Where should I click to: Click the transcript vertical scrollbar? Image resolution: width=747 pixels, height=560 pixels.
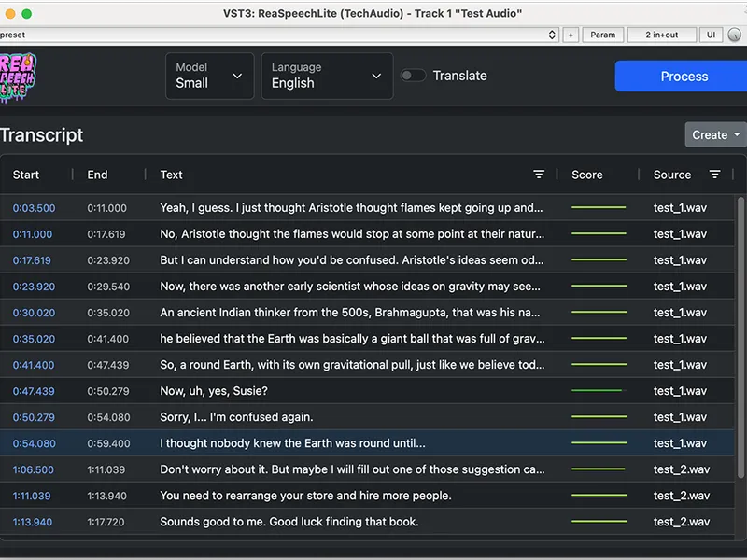pos(740,337)
